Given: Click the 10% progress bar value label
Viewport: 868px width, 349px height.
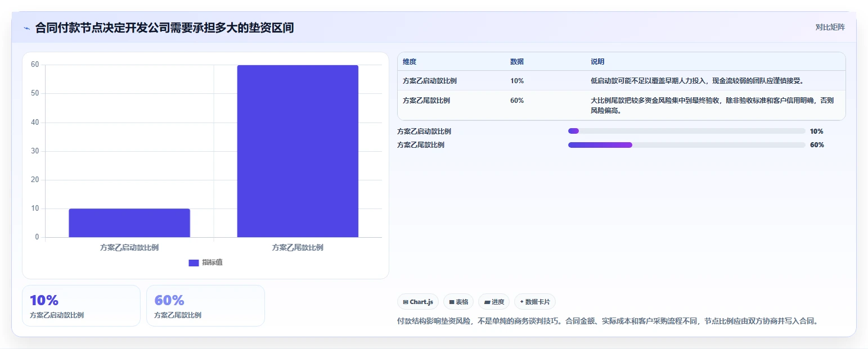Looking at the screenshot, I should click(817, 132).
